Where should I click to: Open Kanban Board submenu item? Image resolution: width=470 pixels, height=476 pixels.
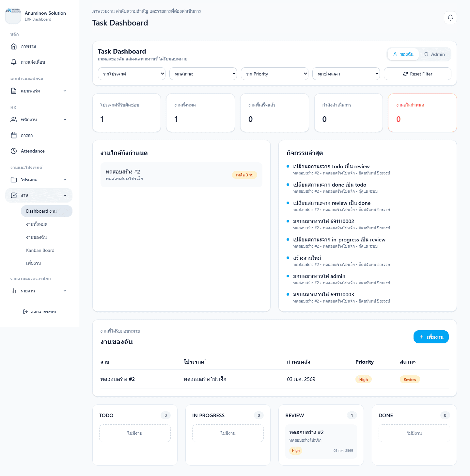pyautogui.click(x=47, y=250)
